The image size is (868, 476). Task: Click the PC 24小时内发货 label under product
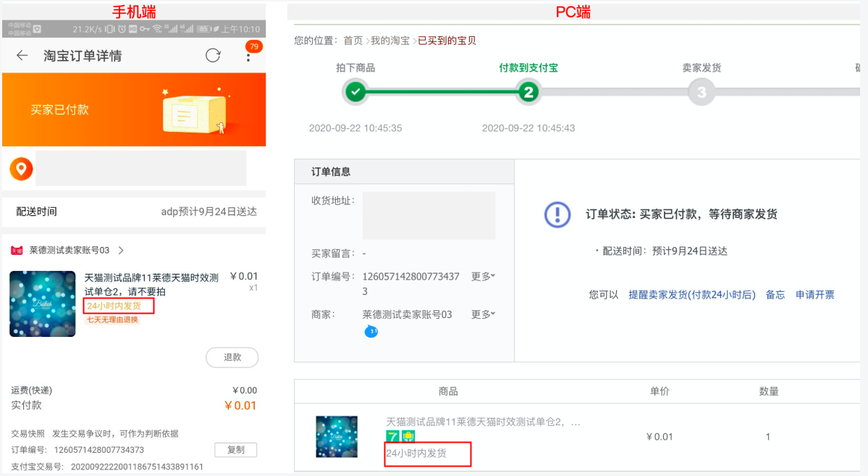[416, 454]
